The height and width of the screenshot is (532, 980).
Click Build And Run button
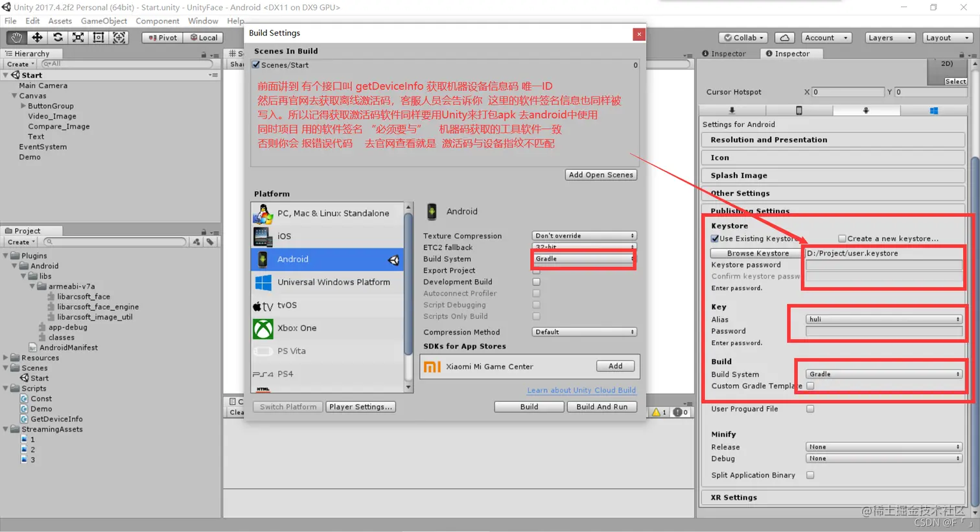[x=602, y=407]
